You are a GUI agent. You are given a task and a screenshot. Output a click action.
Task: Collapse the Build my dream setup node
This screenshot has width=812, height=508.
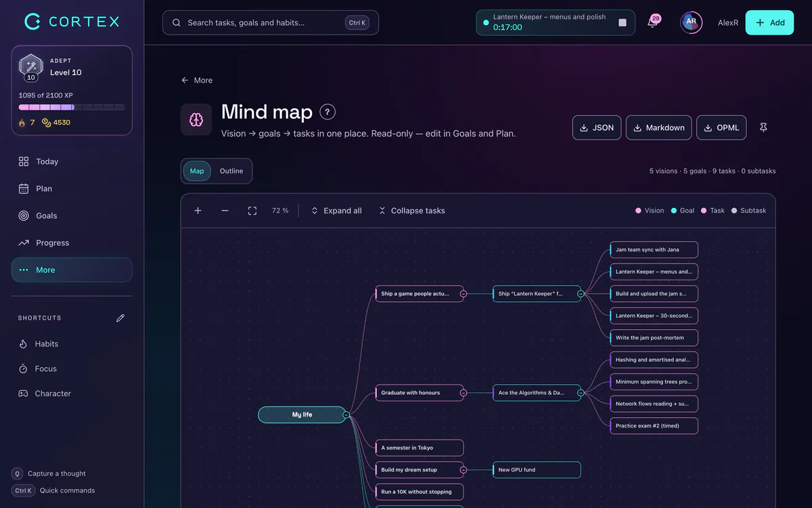point(464,469)
